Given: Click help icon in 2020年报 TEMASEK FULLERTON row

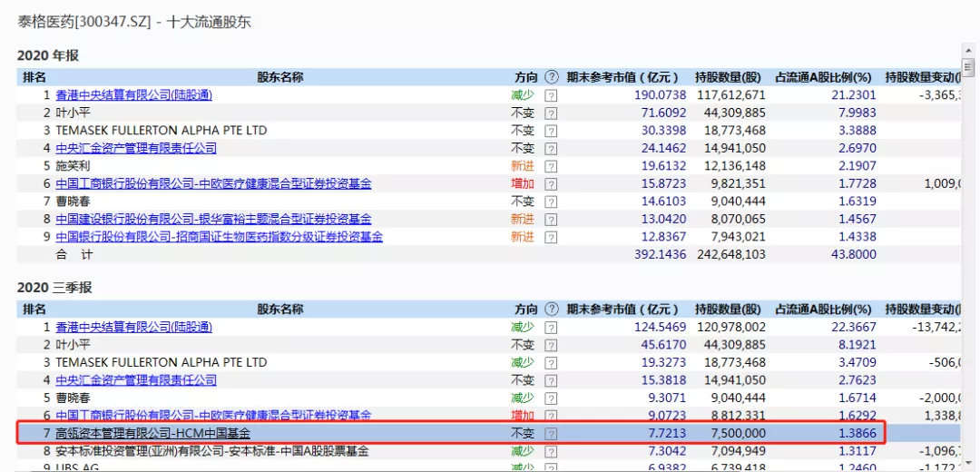Looking at the screenshot, I should pos(551,131).
